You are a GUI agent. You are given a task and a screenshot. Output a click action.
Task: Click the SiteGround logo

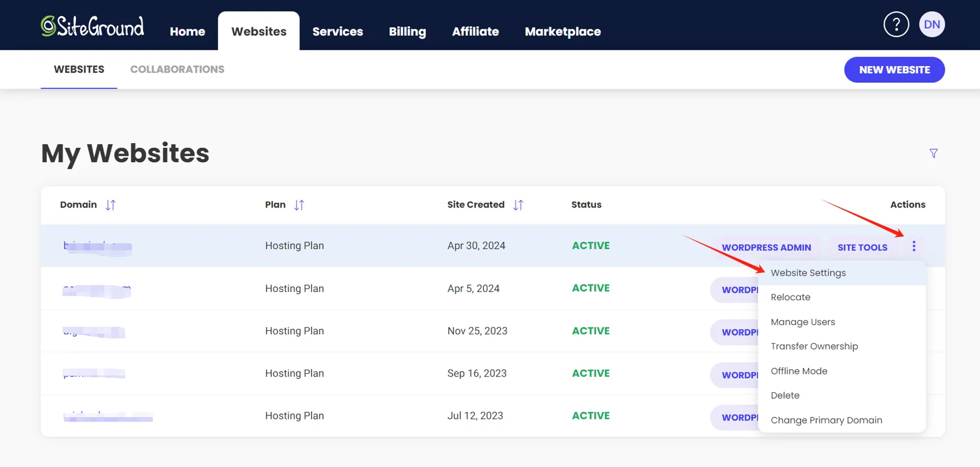(x=92, y=26)
